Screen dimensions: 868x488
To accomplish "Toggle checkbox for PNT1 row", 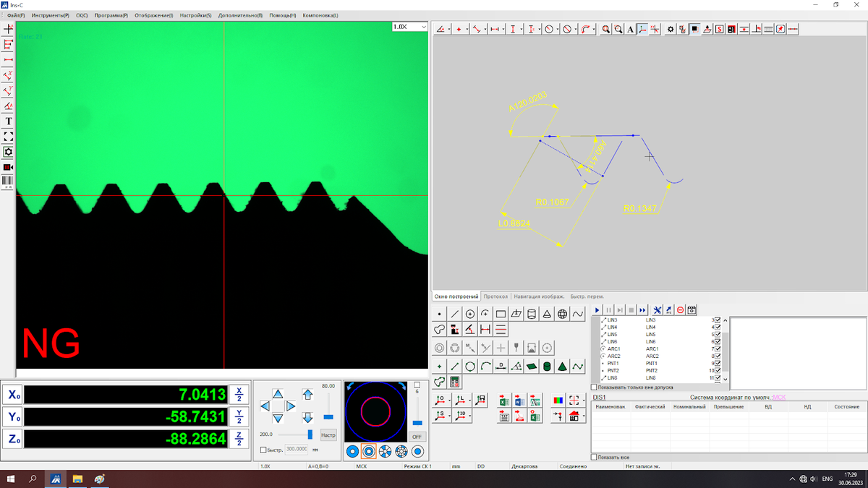I will point(718,363).
